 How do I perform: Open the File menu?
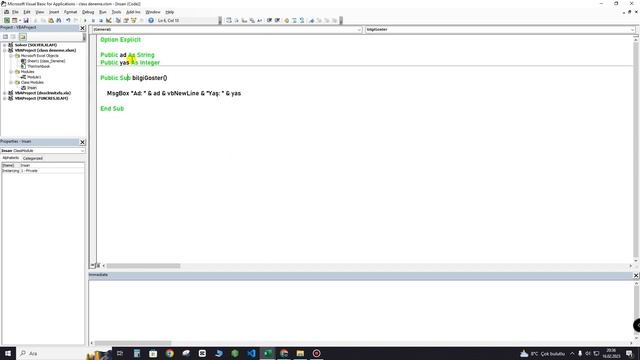15,12
